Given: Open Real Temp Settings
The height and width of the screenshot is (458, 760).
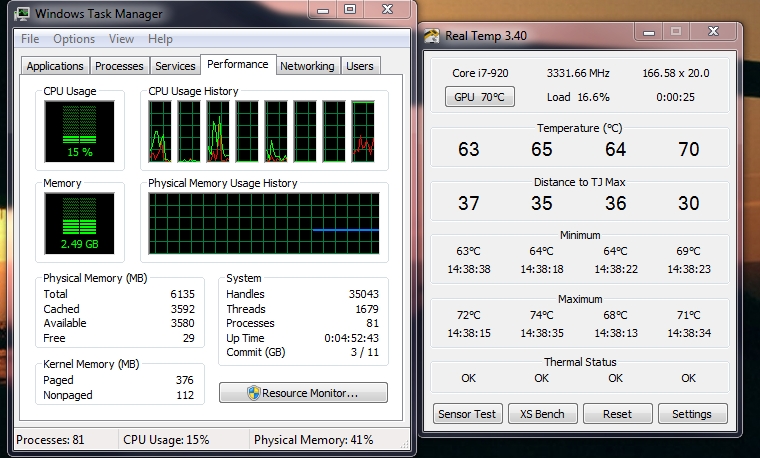Looking at the screenshot, I should point(692,414).
